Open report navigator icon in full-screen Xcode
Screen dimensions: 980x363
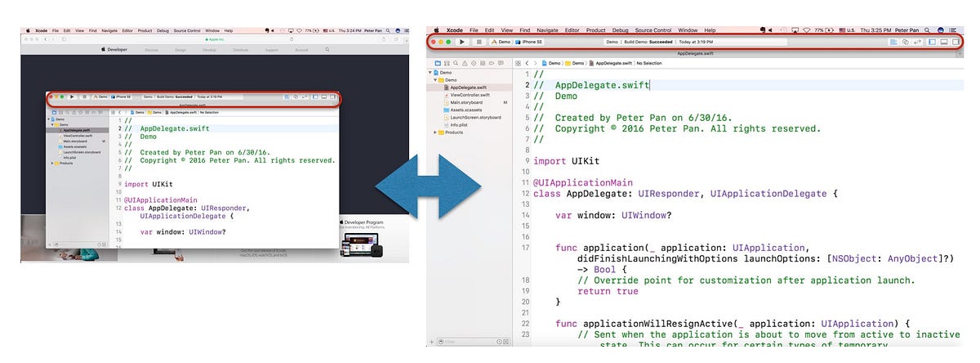[x=501, y=63]
